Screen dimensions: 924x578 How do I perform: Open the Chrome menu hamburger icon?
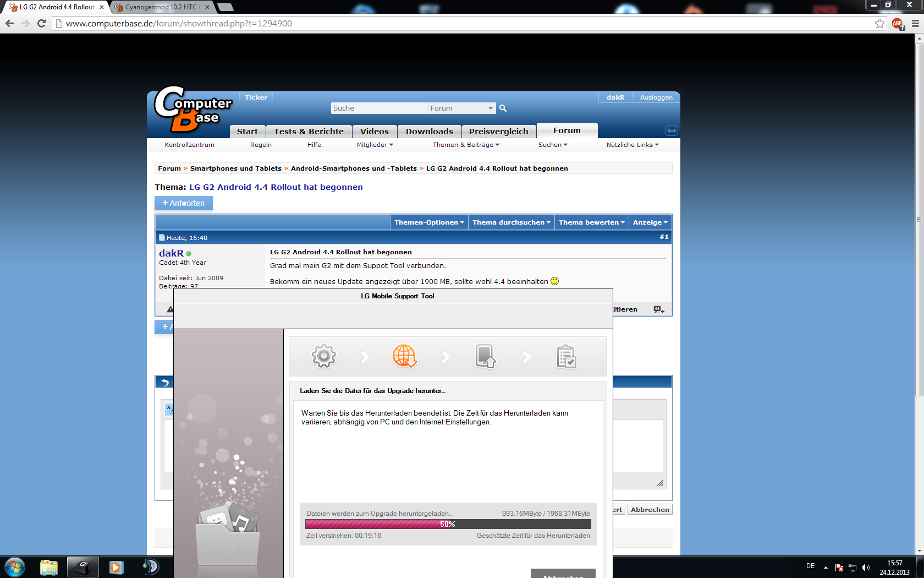(915, 23)
